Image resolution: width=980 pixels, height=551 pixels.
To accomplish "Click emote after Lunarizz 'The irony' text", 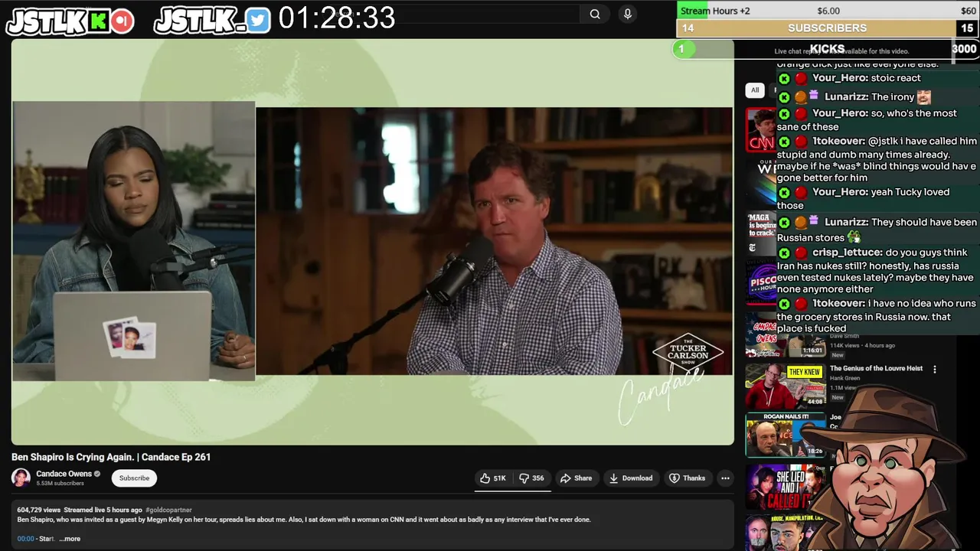I will coord(924,97).
